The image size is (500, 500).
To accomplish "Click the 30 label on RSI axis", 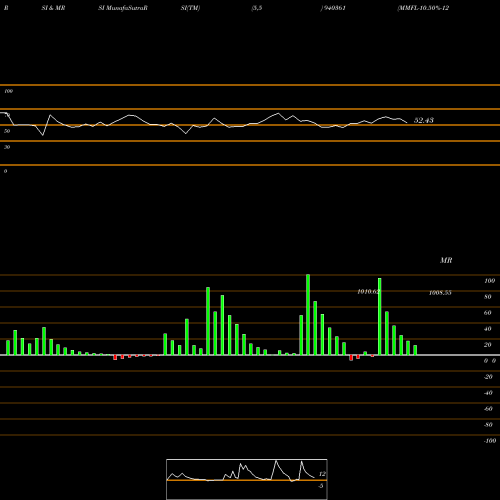I will [7, 147].
